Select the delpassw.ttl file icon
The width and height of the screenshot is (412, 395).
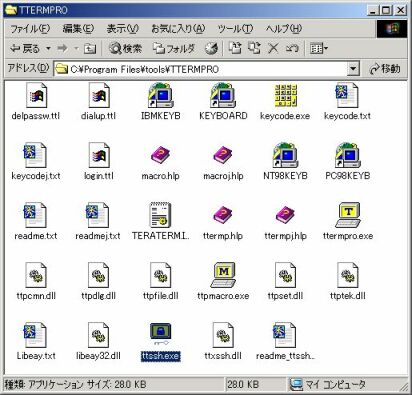(x=36, y=96)
